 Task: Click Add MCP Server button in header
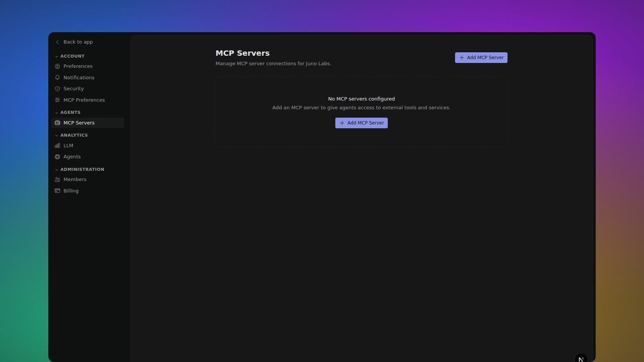point(481,58)
